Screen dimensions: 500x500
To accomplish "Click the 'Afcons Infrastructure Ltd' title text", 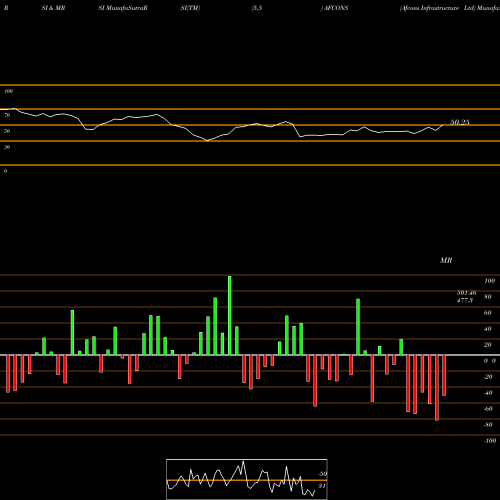I will coord(437,8).
